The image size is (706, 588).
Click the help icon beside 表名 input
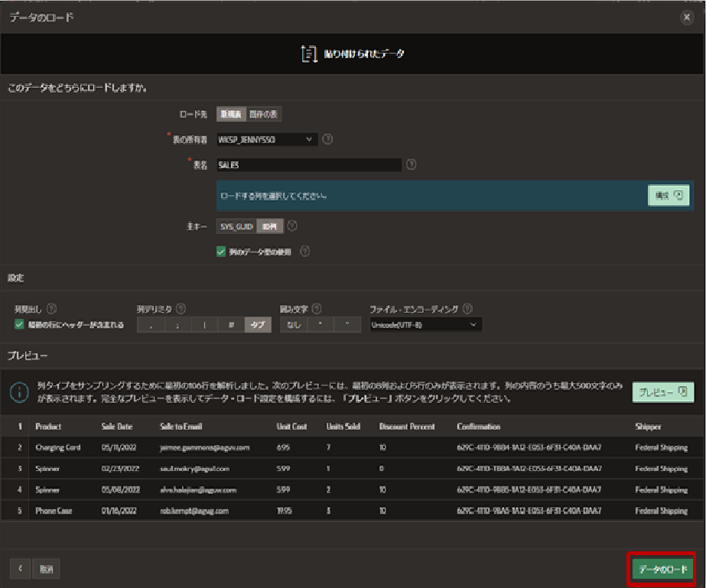pyautogui.click(x=412, y=164)
